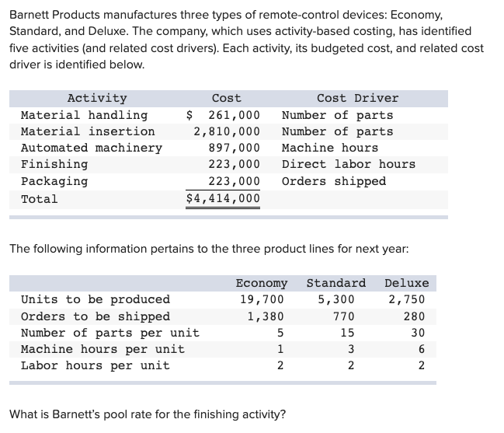The width and height of the screenshot is (504, 433).
Task: Click the Standard column header
Action: tap(335, 283)
